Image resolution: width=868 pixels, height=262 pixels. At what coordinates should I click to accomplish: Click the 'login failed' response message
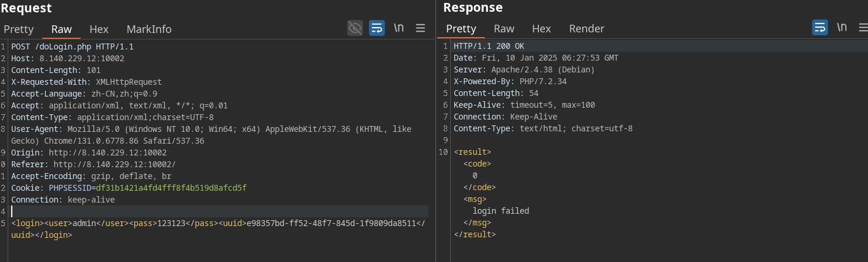click(x=500, y=211)
